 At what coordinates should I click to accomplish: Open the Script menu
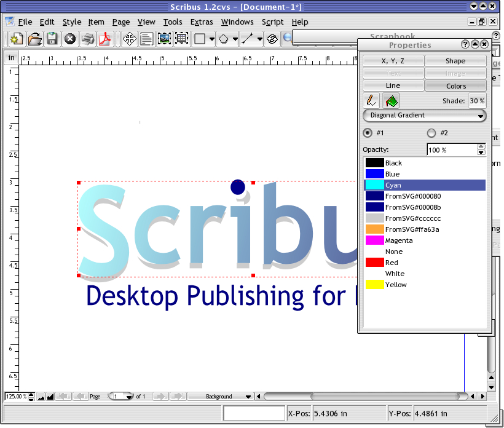[272, 22]
